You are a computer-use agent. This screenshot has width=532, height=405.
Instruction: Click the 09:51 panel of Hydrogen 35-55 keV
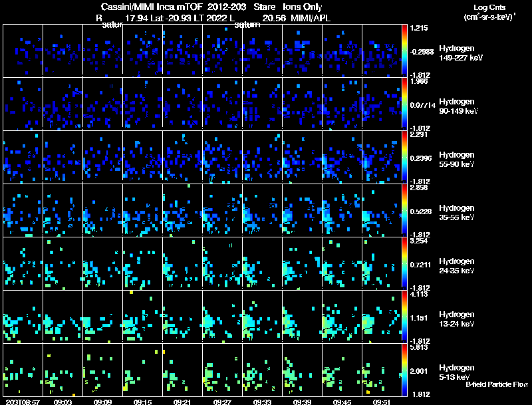[382, 210]
